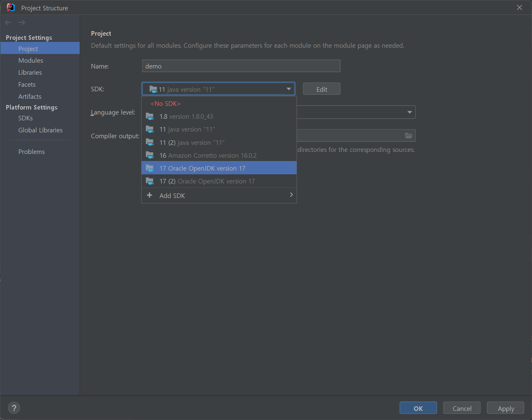Image resolution: width=532 pixels, height=420 pixels.
Task: Click the folder icon of 17 (2) Oracle OpenJDK
Action: tap(150, 181)
